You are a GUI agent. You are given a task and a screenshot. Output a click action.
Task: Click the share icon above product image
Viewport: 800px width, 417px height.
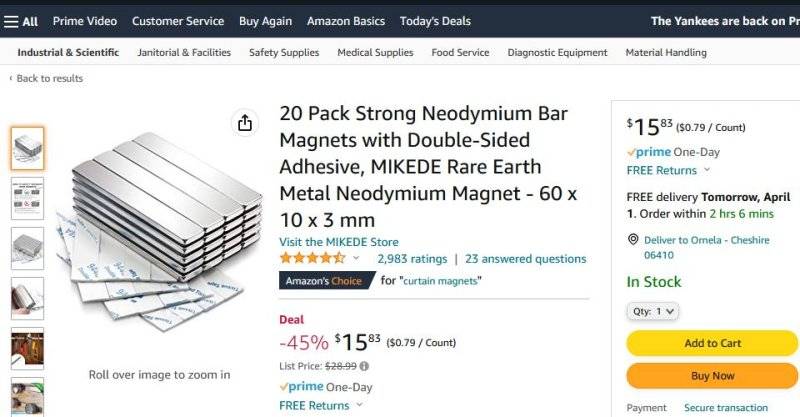click(244, 123)
